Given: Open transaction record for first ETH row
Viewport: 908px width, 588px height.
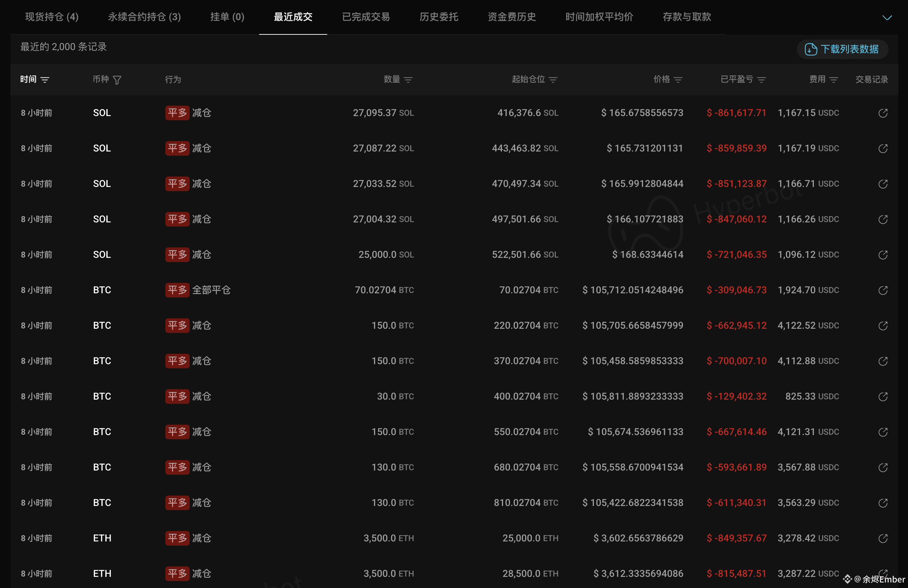Looking at the screenshot, I should click(x=882, y=538).
